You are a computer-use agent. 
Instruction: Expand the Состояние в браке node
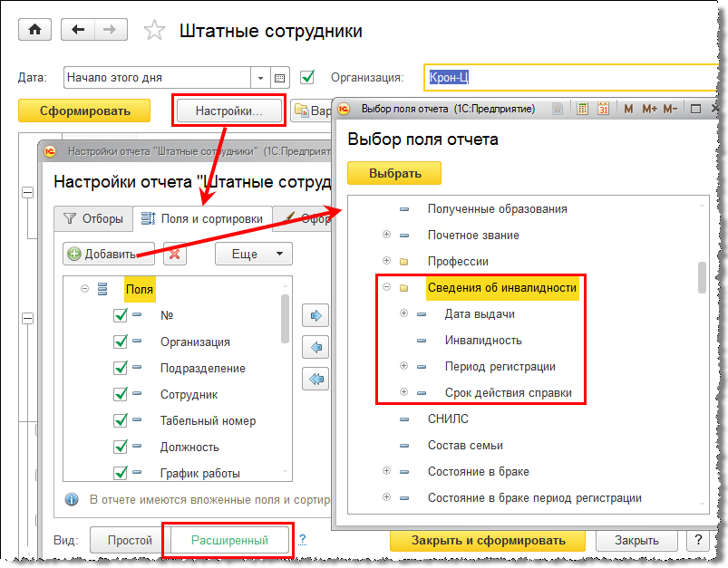point(386,470)
